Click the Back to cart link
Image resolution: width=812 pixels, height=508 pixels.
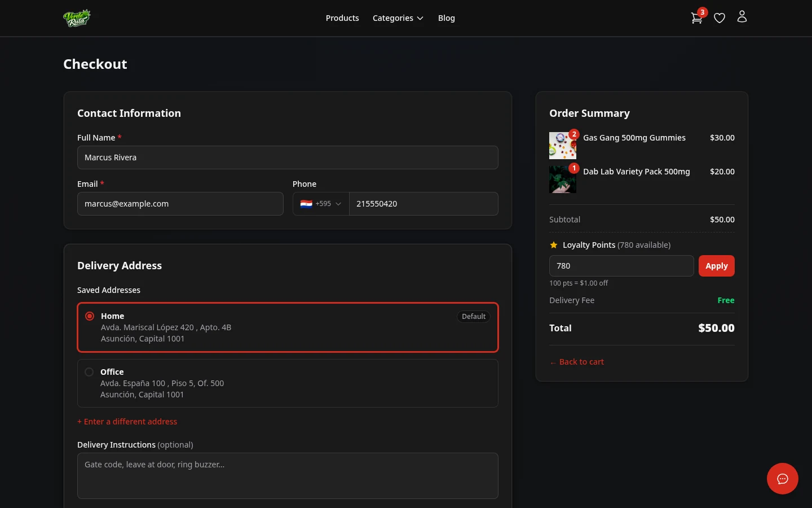576,361
